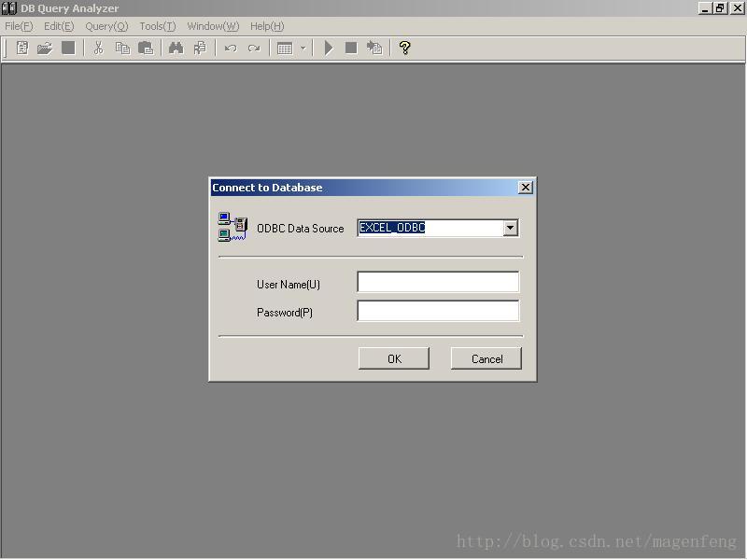Click the DB Query Analyzer title icon
This screenshot has height=560, width=747.
point(9,8)
